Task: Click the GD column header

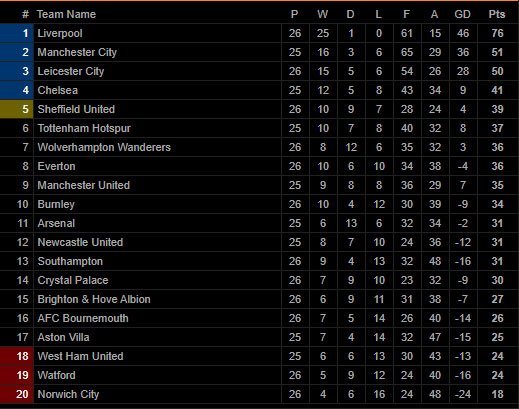Action: pyautogui.click(x=462, y=14)
